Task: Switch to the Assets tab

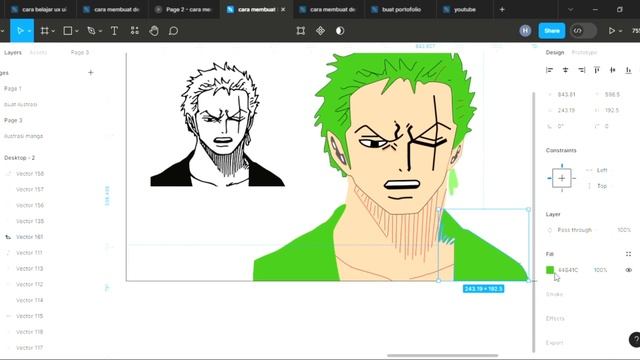Action: pos(38,53)
